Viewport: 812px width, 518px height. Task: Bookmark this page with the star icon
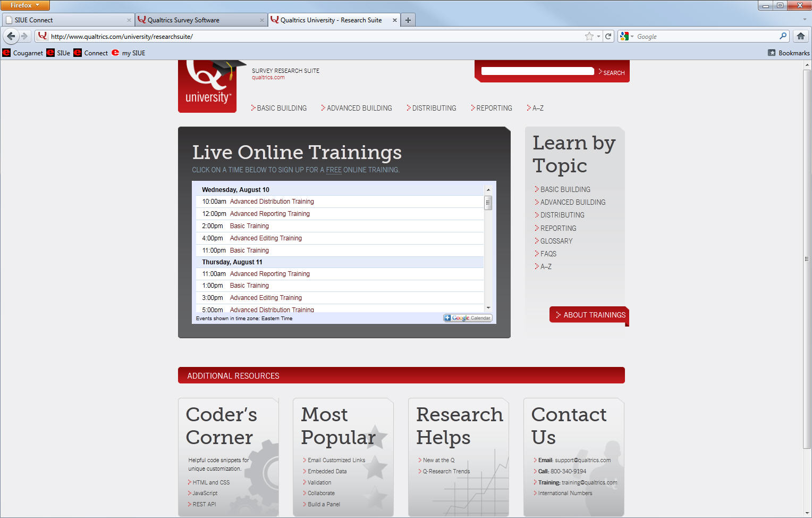tap(589, 36)
